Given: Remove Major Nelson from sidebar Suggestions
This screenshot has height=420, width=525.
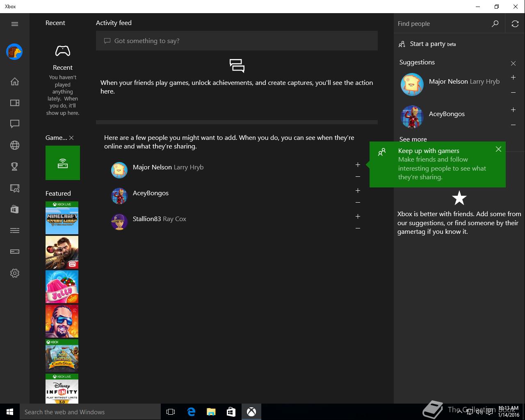Looking at the screenshot, I should pos(513,93).
